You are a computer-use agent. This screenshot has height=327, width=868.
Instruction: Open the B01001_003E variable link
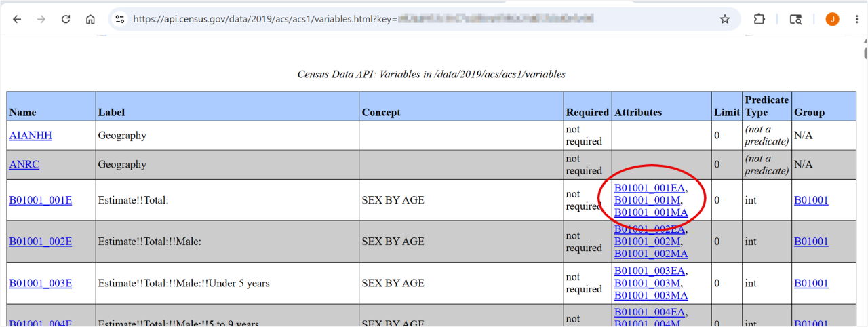pos(40,283)
